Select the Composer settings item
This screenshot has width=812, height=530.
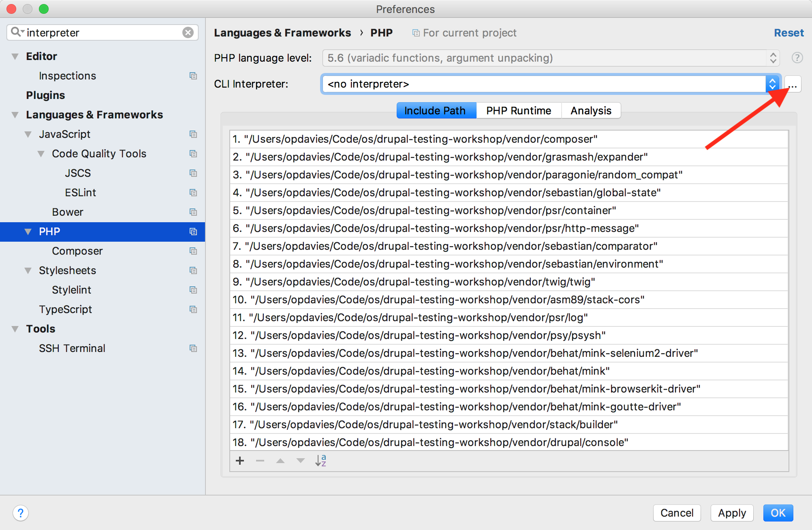point(77,251)
